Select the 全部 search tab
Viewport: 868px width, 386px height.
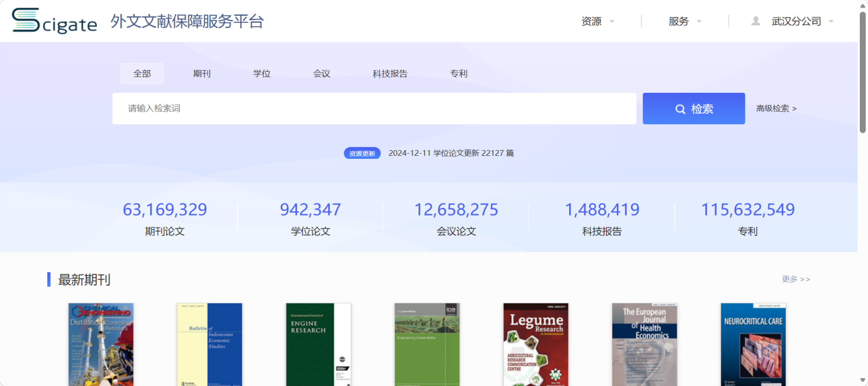click(142, 74)
